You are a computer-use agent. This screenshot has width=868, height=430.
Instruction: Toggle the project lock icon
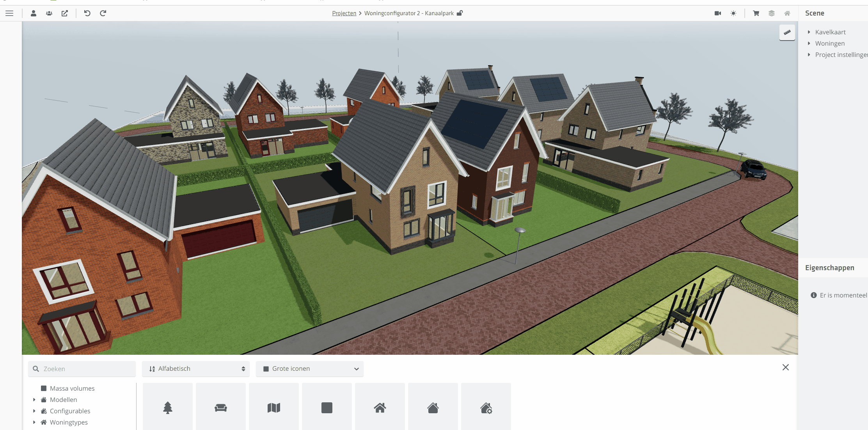click(460, 13)
